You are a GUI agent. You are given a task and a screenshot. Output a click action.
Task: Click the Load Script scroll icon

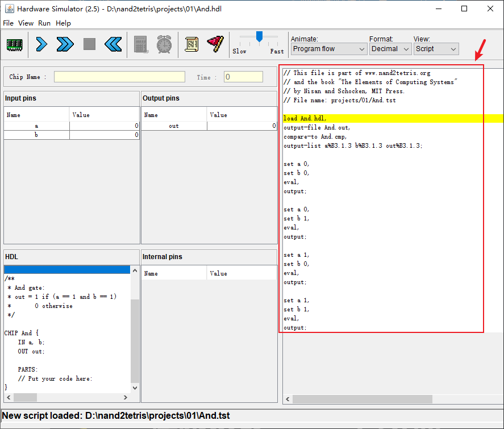point(191,44)
